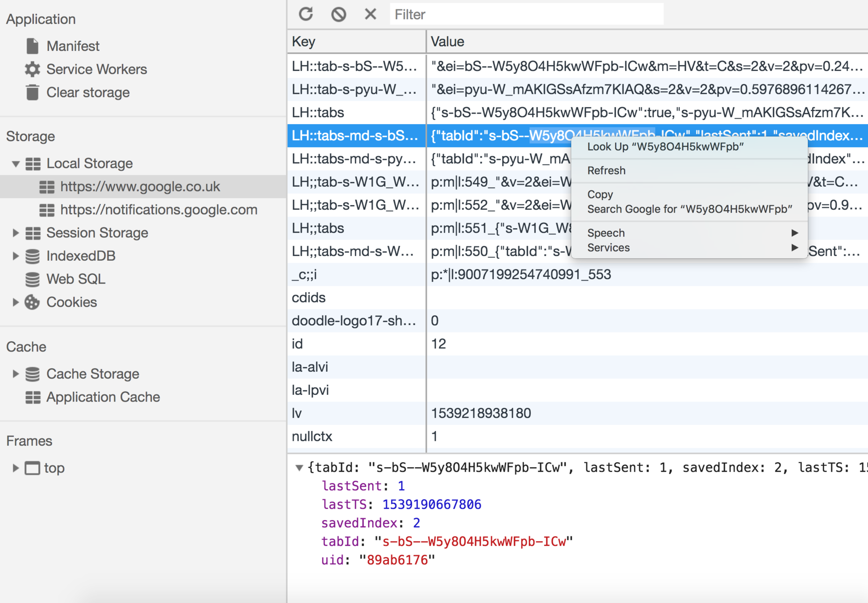Expand the IndexedDB tree node
Image resolution: width=868 pixels, height=603 pixels.
pyautogui.click(x=16, y=256)
